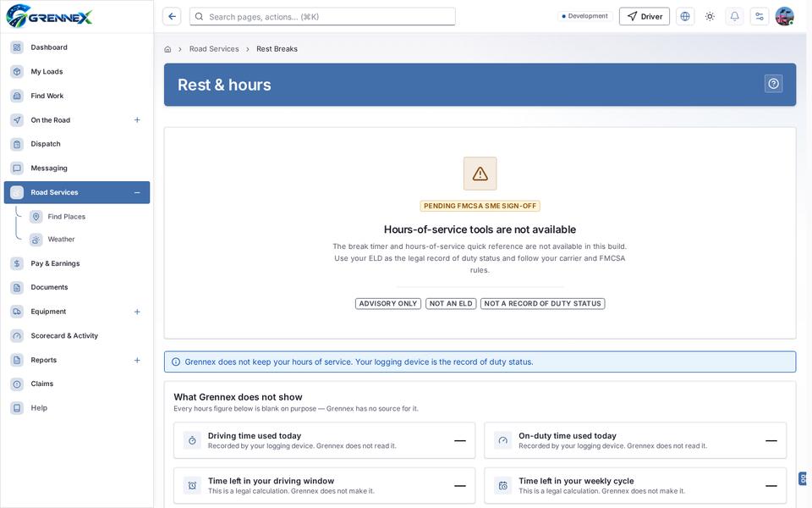Expand the Equipment submenu
Viewport: 812px width, 508px height.
click(137, 312)
